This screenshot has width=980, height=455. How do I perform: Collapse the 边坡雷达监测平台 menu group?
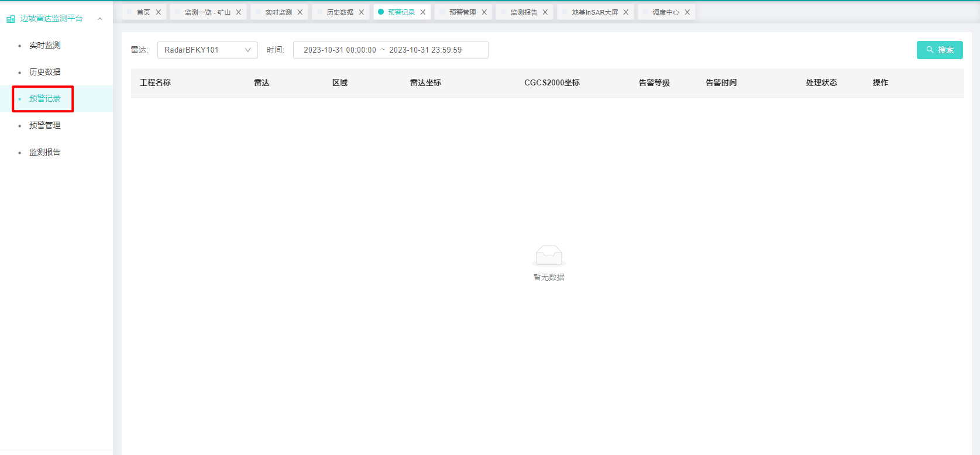[100, 19]
